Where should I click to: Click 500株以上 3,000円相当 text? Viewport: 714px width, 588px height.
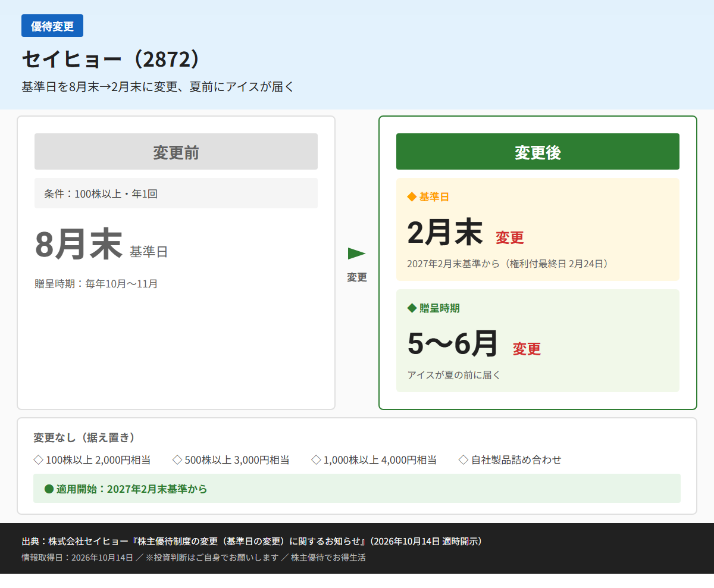tap(237, 460)
